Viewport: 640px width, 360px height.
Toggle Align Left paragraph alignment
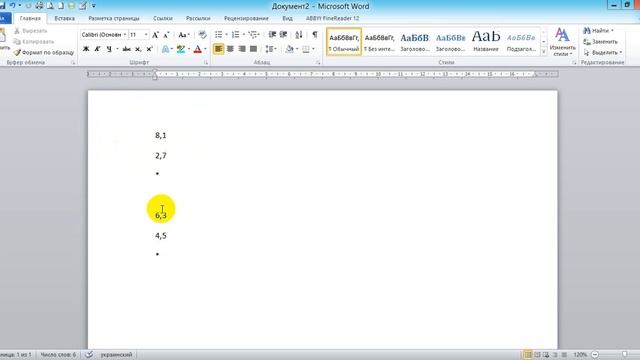219,49
